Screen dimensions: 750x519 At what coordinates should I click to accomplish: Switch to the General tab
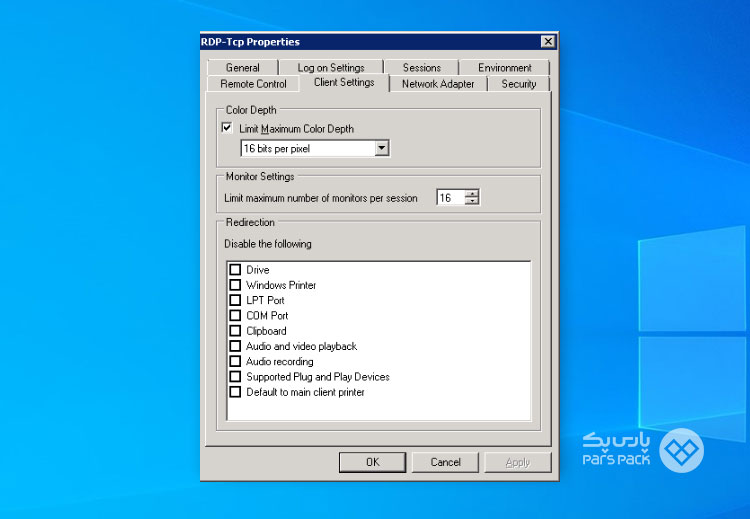tap(243, 67)
